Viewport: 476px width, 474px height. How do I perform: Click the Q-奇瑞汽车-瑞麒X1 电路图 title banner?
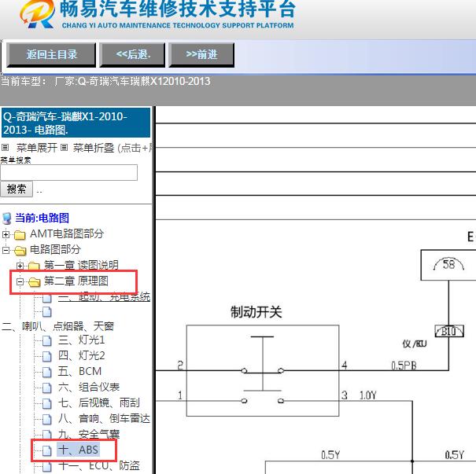coord(76,123)
